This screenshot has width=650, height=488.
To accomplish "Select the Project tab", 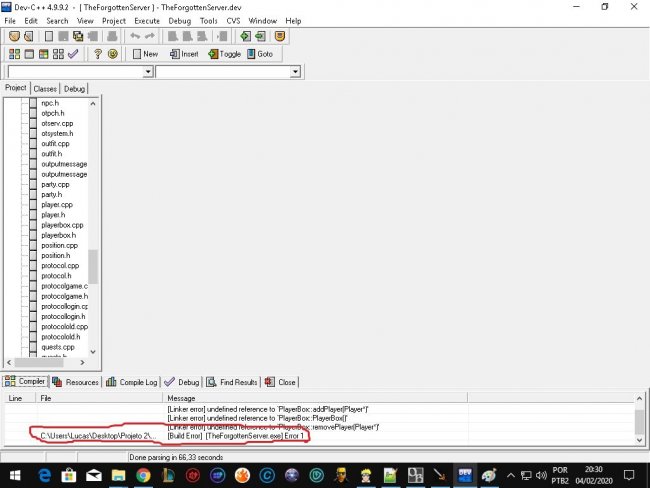I will point(16,88).
